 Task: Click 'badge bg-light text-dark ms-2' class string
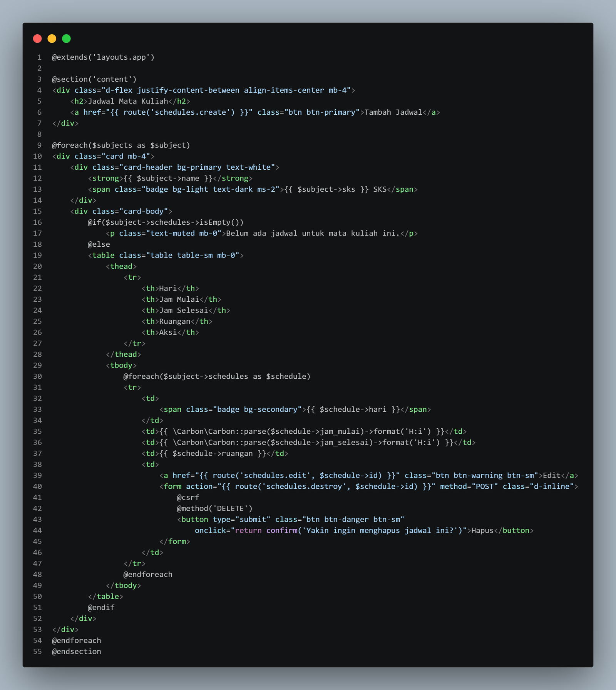(211, 189)
